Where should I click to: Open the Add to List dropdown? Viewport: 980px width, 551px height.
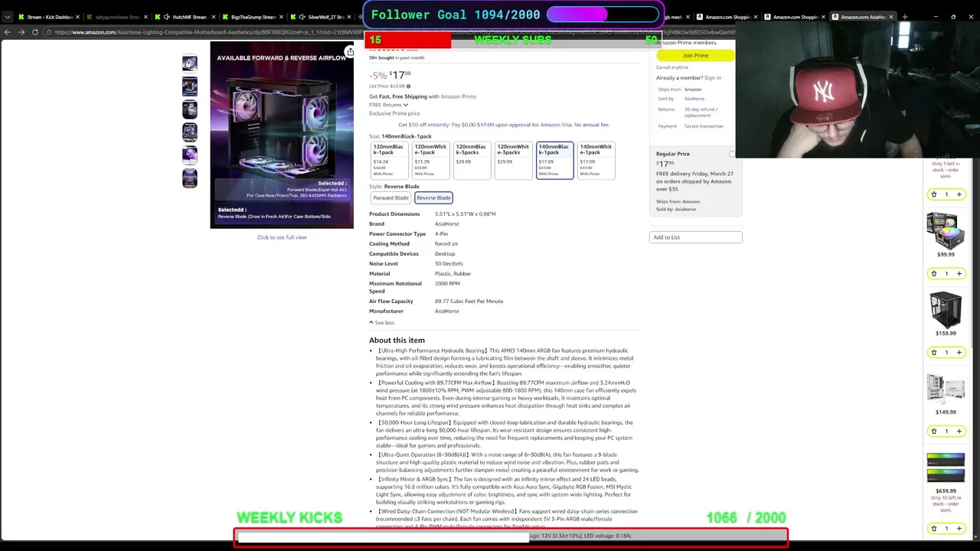[696, 237]
